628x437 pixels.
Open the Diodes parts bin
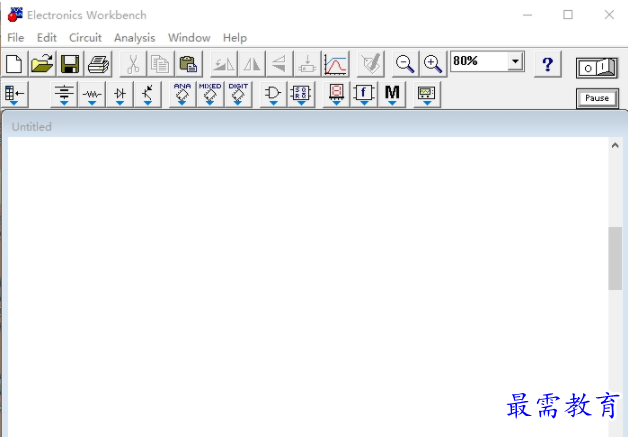pyautogui.click(x=120, y=95)
